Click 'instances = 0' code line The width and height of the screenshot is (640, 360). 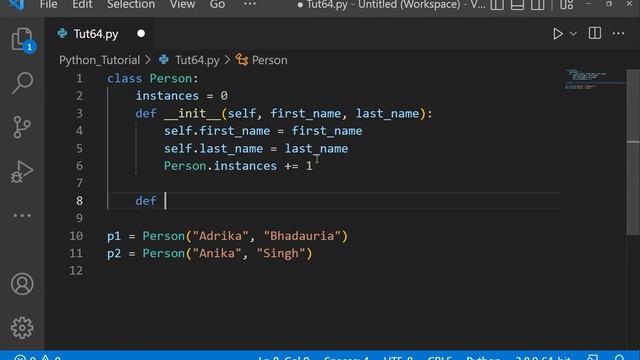[182, 96]
